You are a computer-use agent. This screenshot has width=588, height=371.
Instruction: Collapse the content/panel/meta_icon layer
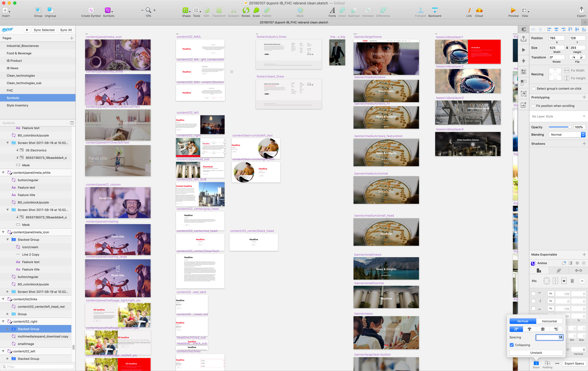(x=3, y=232)
